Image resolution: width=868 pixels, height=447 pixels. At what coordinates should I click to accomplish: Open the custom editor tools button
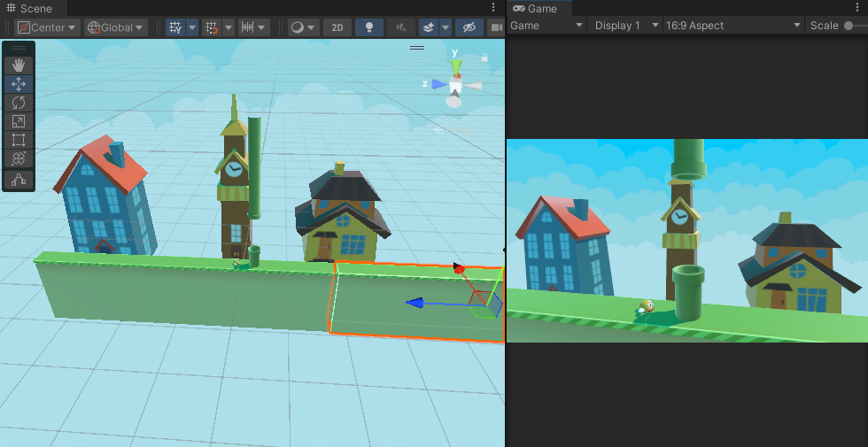click(19, 180)
